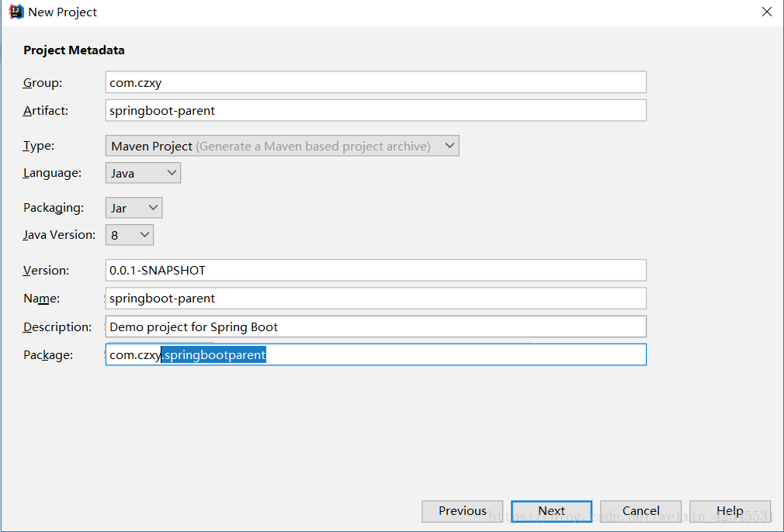Viewport: 784px width, 532px height.
Task: Click the Version: label
Action: (46, 270)
